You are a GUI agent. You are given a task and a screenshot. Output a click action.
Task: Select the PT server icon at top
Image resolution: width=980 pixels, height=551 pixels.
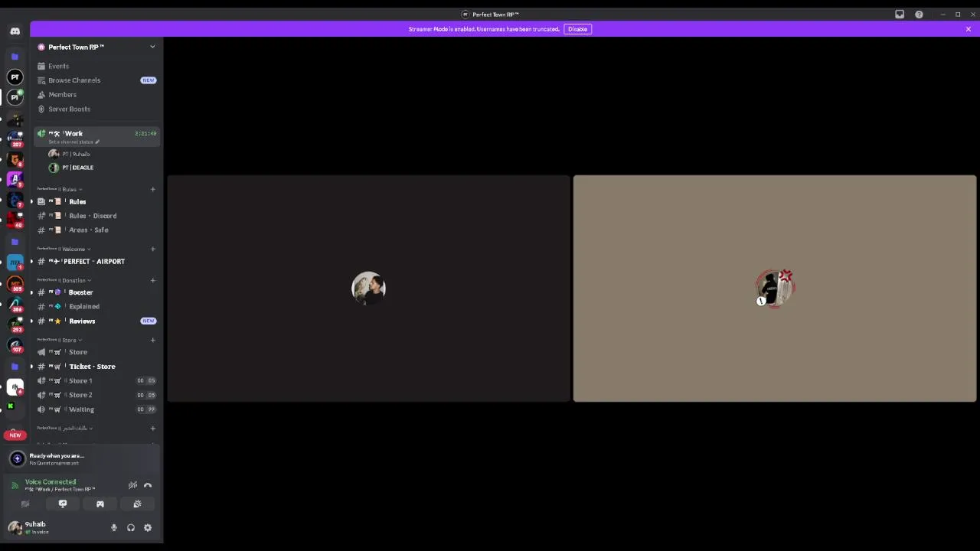tap(15, 77)
